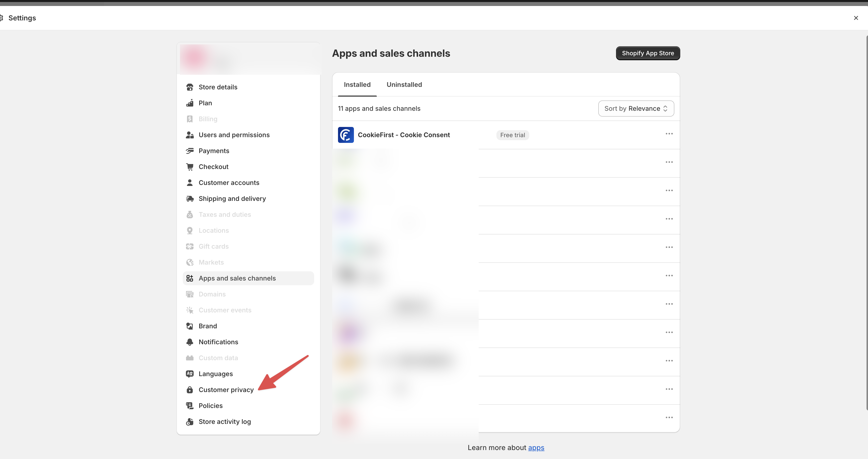The image size is (868, 459).
Task: Open the Sort by Relevance dropdown
Action: 635,108
